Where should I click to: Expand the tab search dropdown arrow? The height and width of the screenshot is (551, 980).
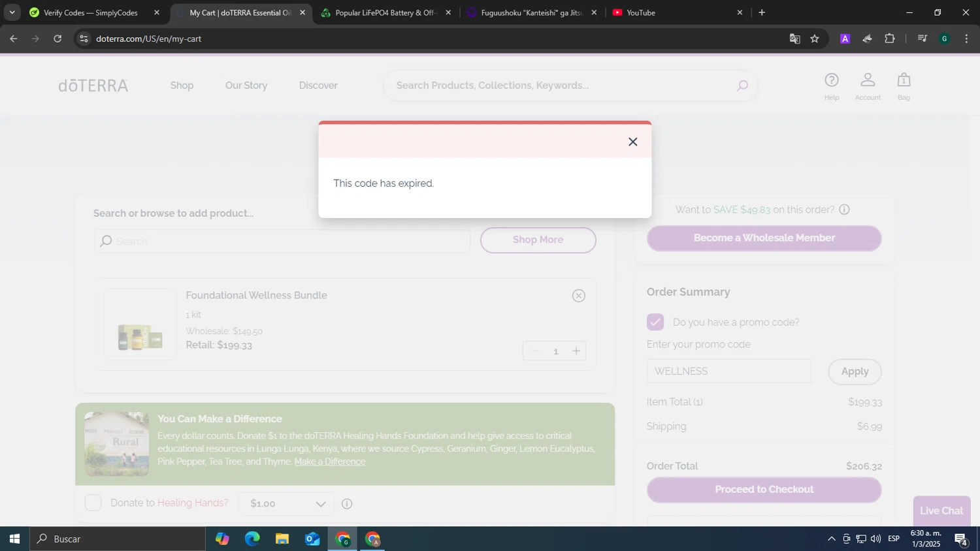[x=12, y=12]
